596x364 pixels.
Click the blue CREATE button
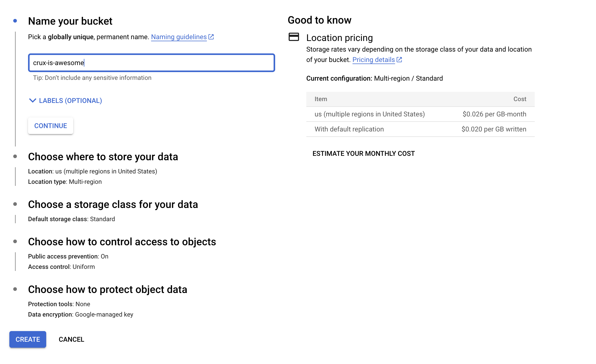(x=28, y=339)
